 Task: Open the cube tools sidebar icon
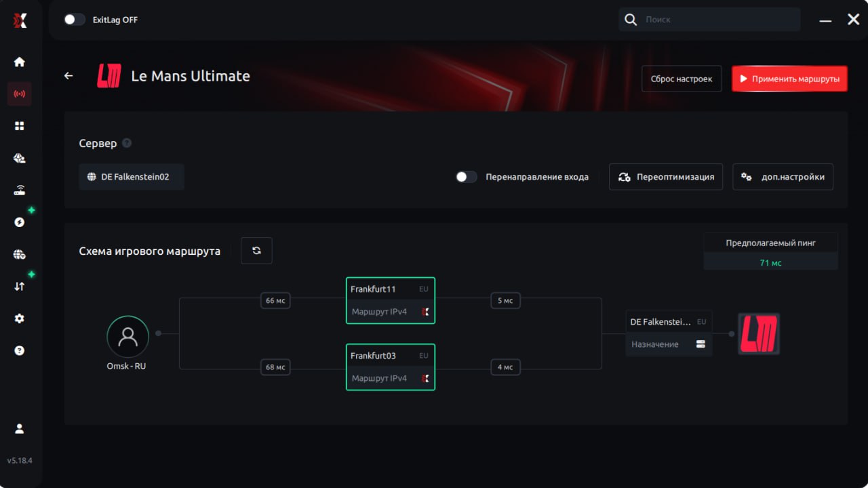(x=20, y=158)
